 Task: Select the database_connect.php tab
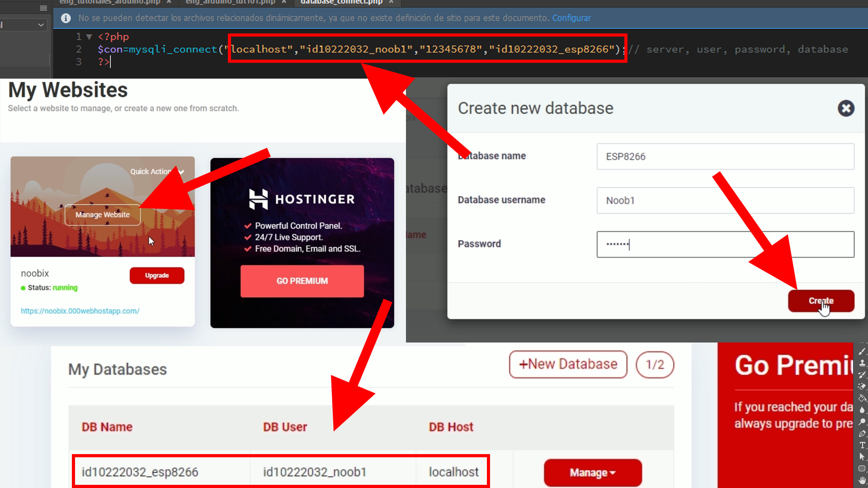(341, 2)
